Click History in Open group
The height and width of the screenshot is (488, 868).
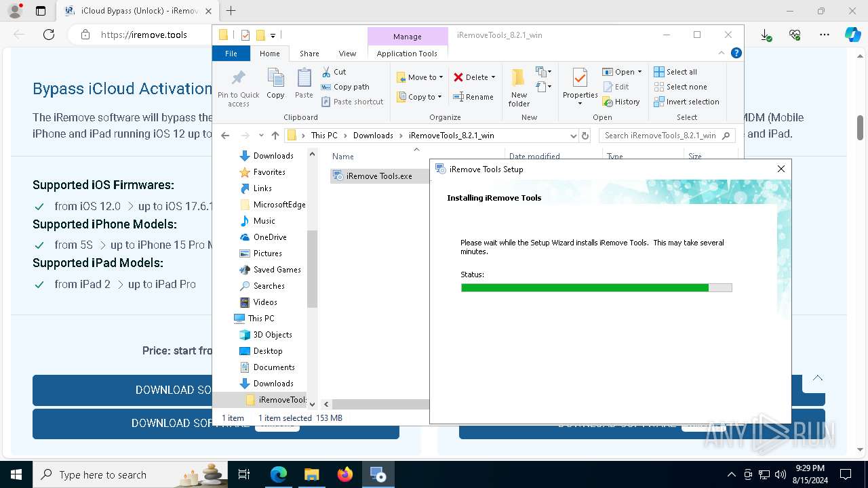pyautogui.click(x=621, y=102)
